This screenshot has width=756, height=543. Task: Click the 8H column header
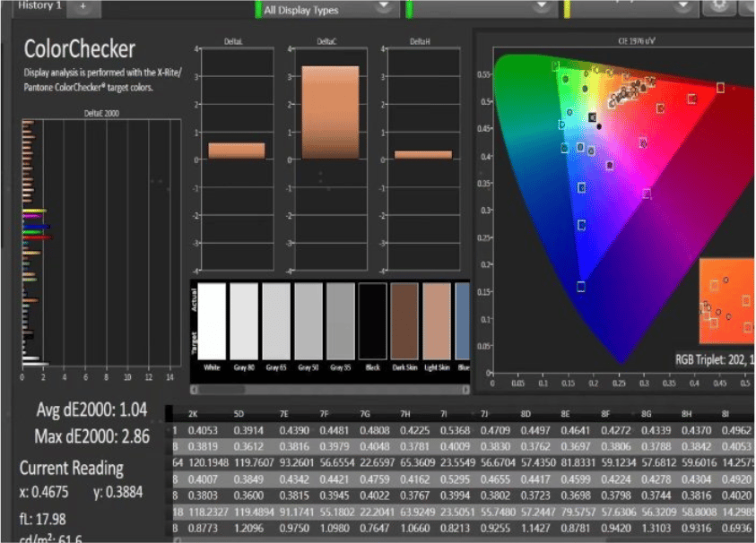(687, 414)
